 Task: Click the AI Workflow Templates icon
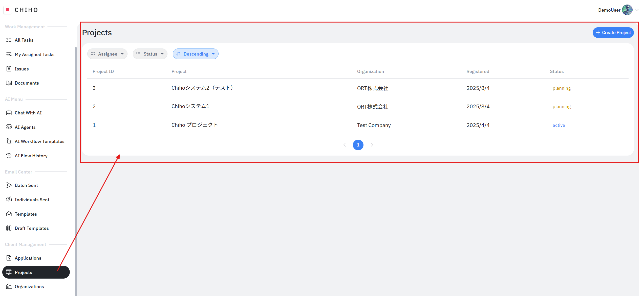pos(9,141)
